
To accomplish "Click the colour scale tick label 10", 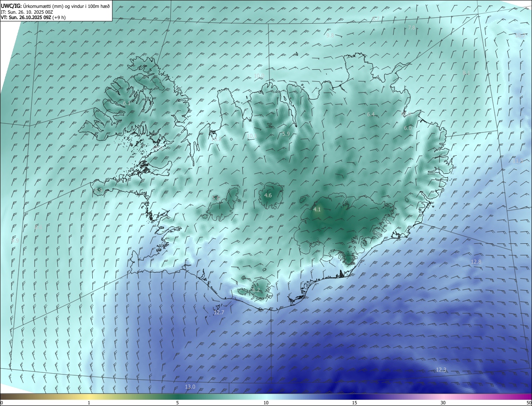I will click(266, 403).
